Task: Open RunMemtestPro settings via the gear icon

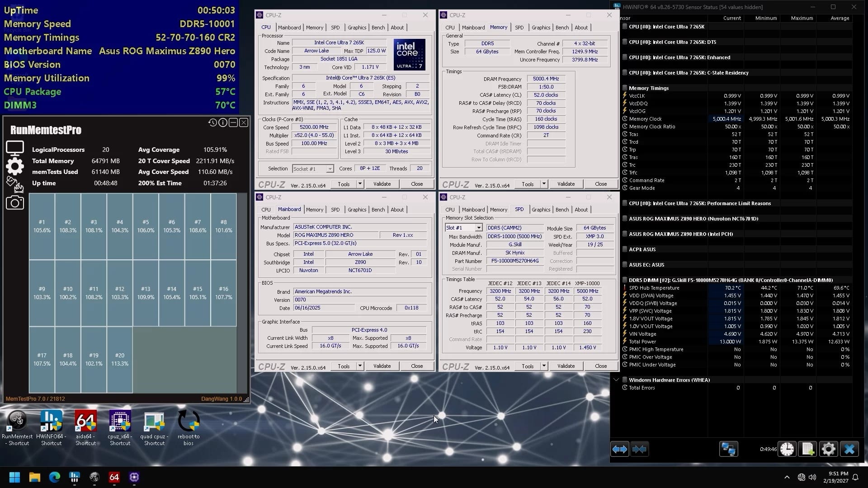Action: (x=15, y=166)
